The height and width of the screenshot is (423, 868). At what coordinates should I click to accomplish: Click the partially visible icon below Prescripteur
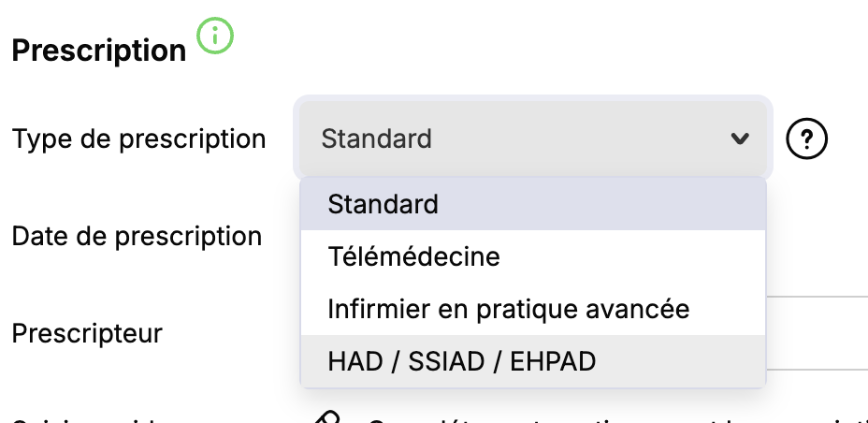click(x=326, y=416)
